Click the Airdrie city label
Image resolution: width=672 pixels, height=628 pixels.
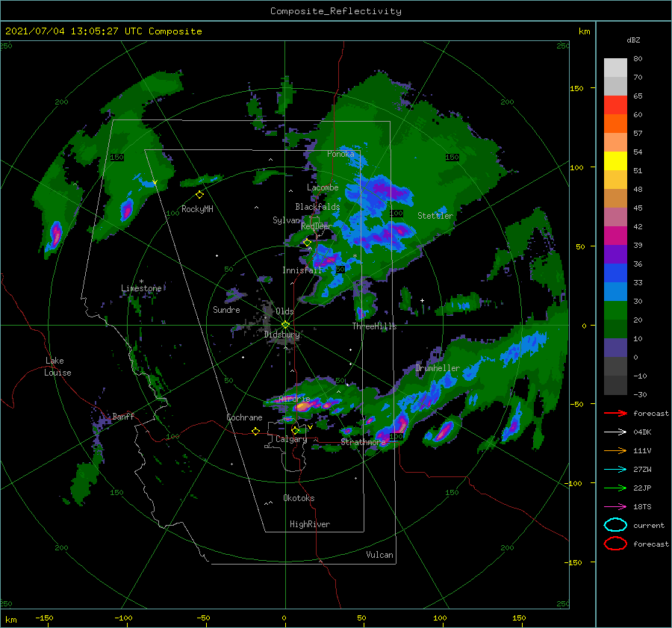click(x=294, y=399)
